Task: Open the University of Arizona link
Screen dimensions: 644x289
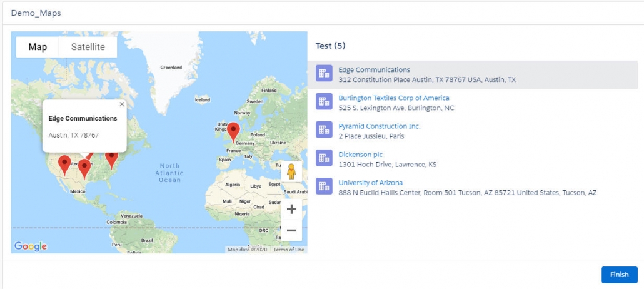Action: click(370, 183)
